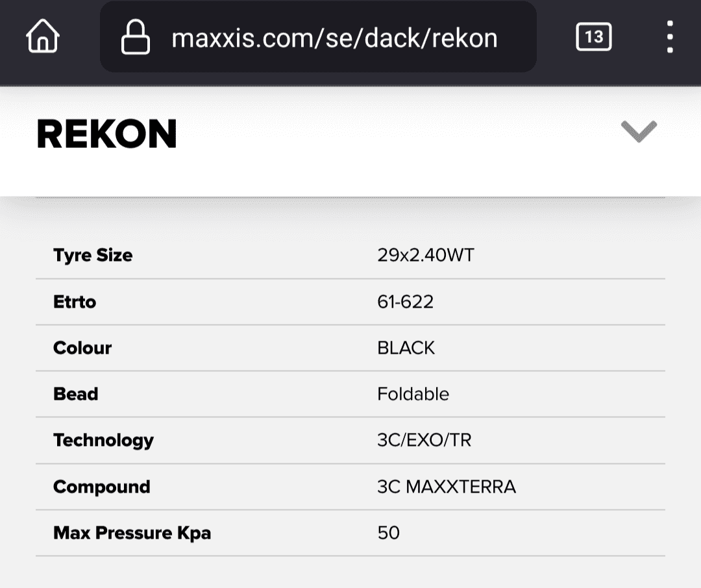Expand the REKON chevron dropdown

click(x=639, y=132)
